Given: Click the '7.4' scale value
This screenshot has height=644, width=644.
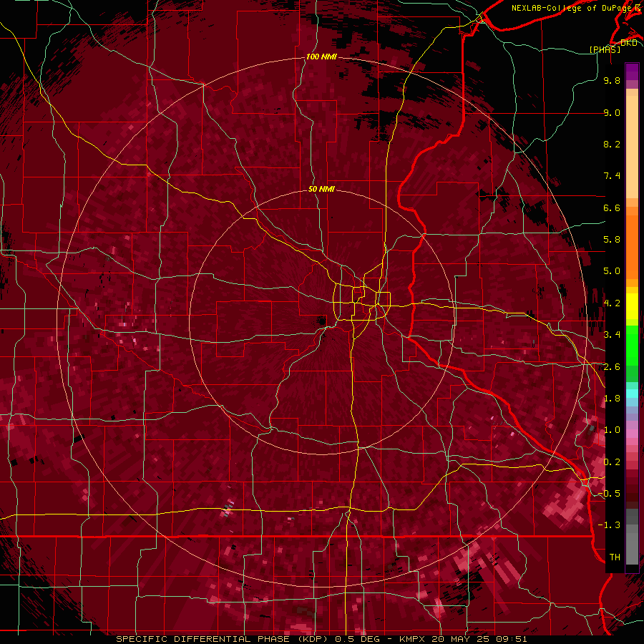Looking at the screenshot, I should 612,176.
